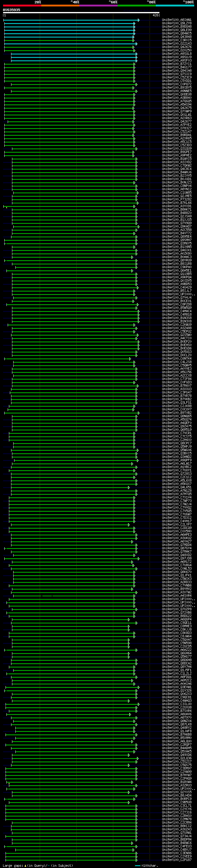Open hit UniRef100_A9SF03

tap(176, 61)
